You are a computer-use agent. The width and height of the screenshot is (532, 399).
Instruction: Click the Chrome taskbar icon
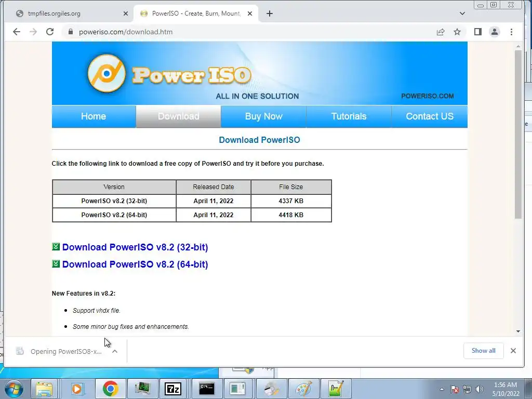tap(110, 389)
